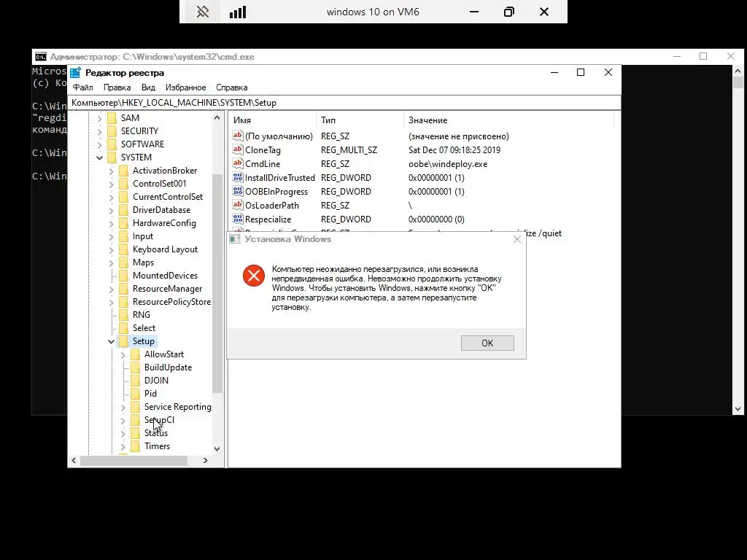
Task: Open the Избранное menu
Action: pyautogui.click(x=186, y=87)
